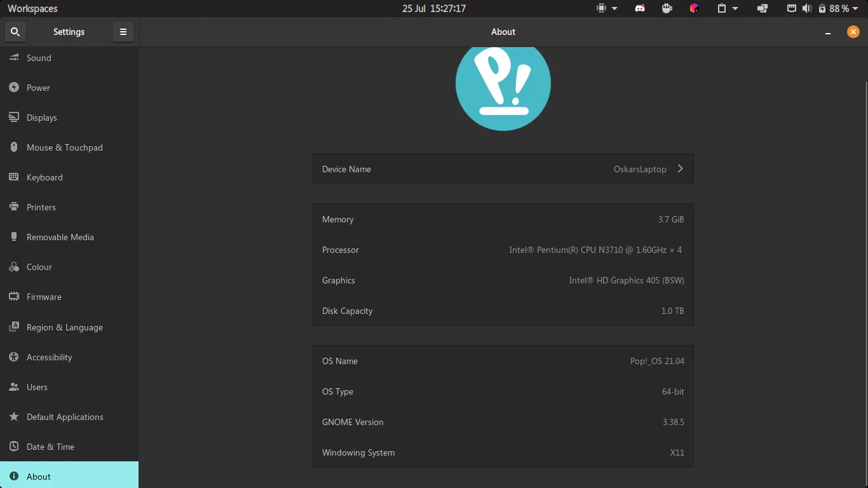The height and width of the screenshot is (488, 868).
Task: Click the Removable Media drive icon
Action: pos(14,237)
